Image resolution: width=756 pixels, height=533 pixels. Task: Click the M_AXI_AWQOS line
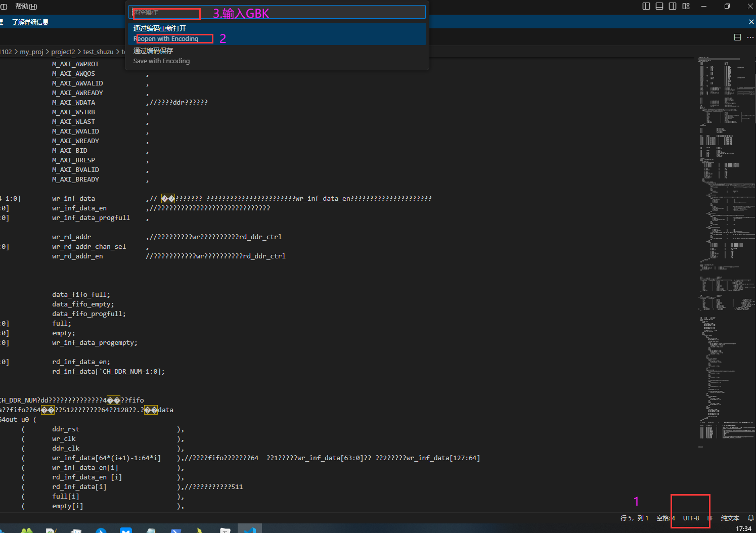coord(73,74)
